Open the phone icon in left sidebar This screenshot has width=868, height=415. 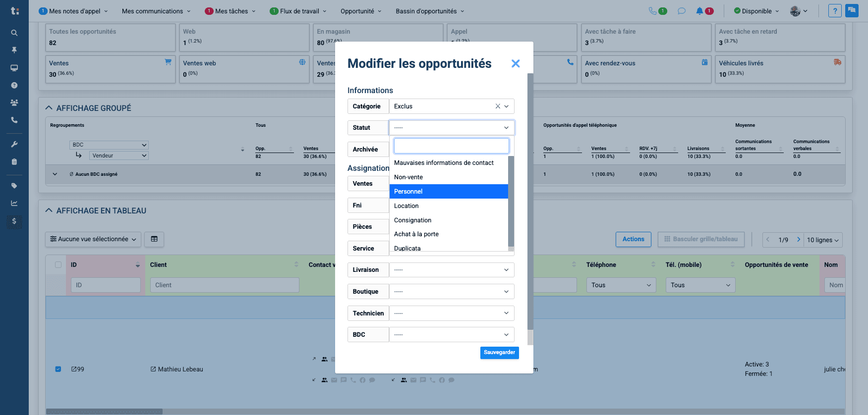[14, 120]
